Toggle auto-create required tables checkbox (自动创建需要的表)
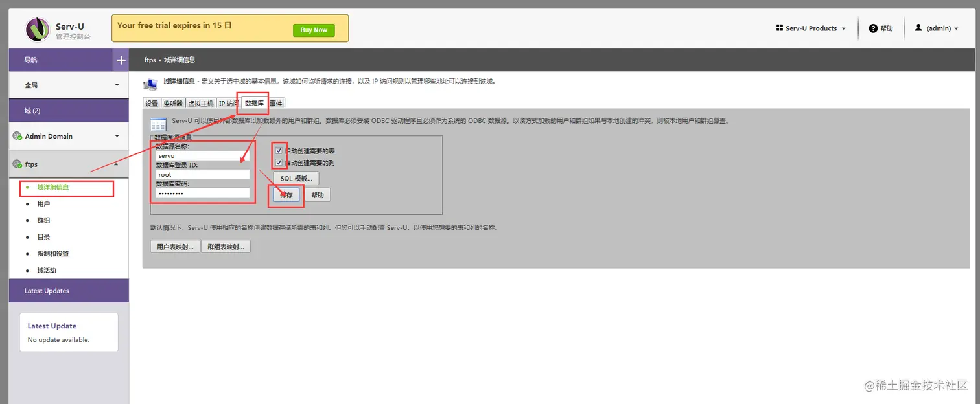The image size is (980, 404). click(x=279, y=150)
